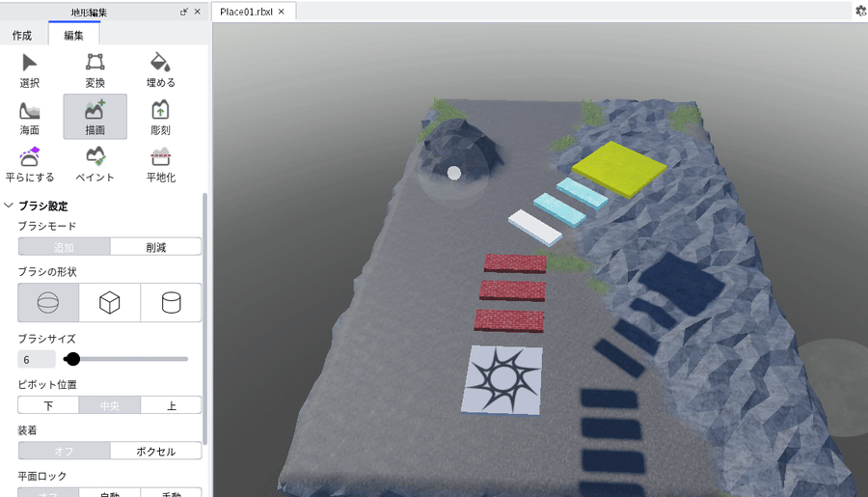
Task: Click the ピボット位置 label
Action: (x=47, y=384)
